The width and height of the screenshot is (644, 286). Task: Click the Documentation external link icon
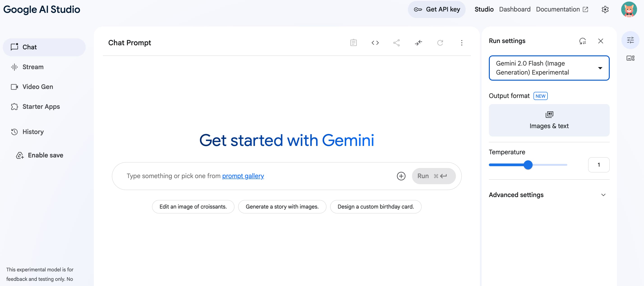(585, 9)
